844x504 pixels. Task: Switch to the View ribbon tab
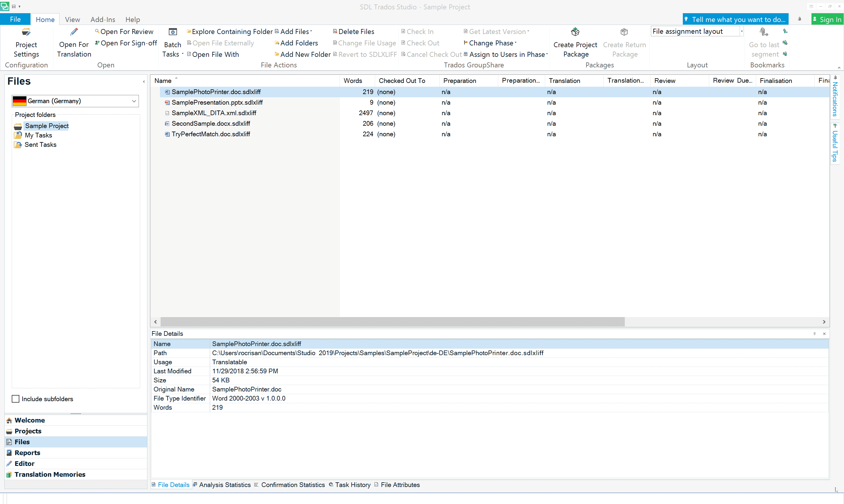tap(72, 19)
